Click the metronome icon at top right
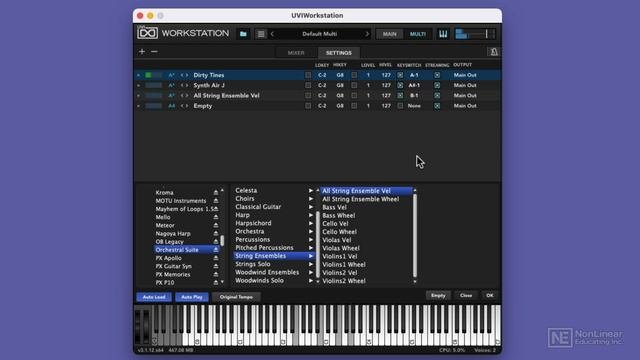Screen dimensions: 640x360 pyautogui.click(x=493, y=52)
